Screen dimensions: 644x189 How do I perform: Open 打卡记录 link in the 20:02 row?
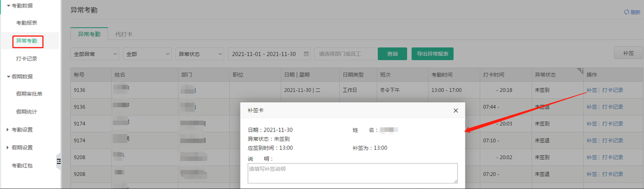coord(612,157)
